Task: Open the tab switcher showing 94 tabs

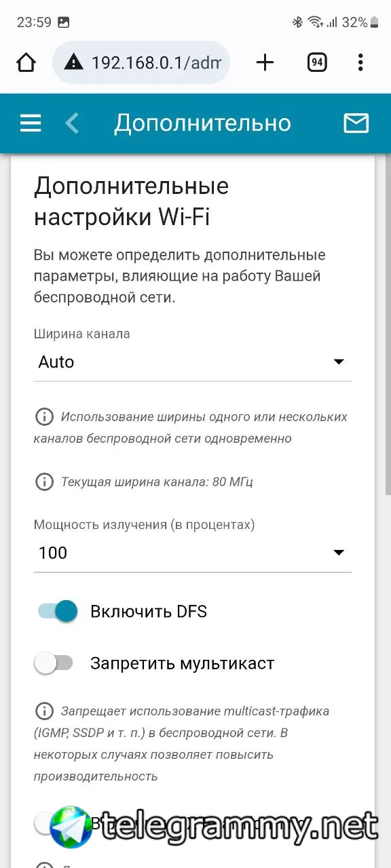Action: 316,63
